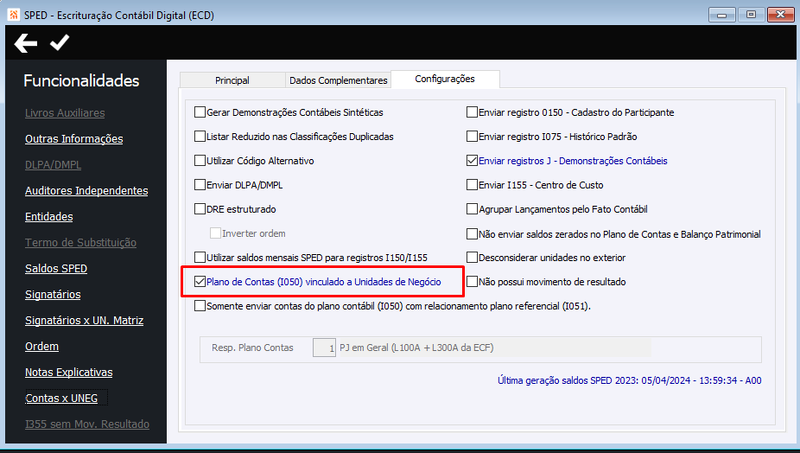Screen dimensions: 800x453
Task: Enable Não enviar saldos zerados option
Action: [472, 234]
